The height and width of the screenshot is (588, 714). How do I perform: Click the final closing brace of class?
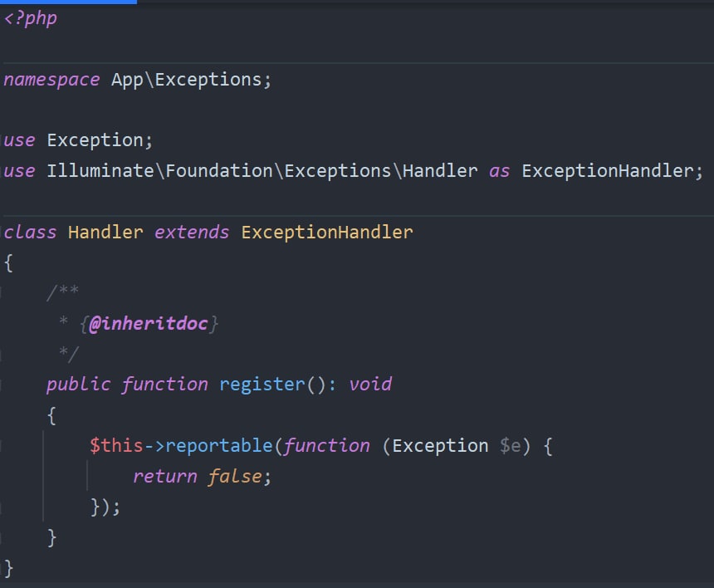click(x=8, y=569)
